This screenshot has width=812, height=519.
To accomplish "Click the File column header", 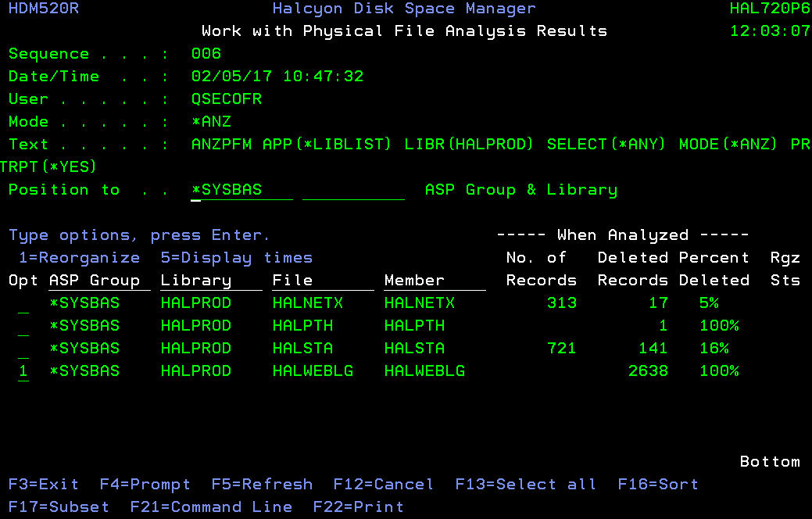I will (323, 281).
